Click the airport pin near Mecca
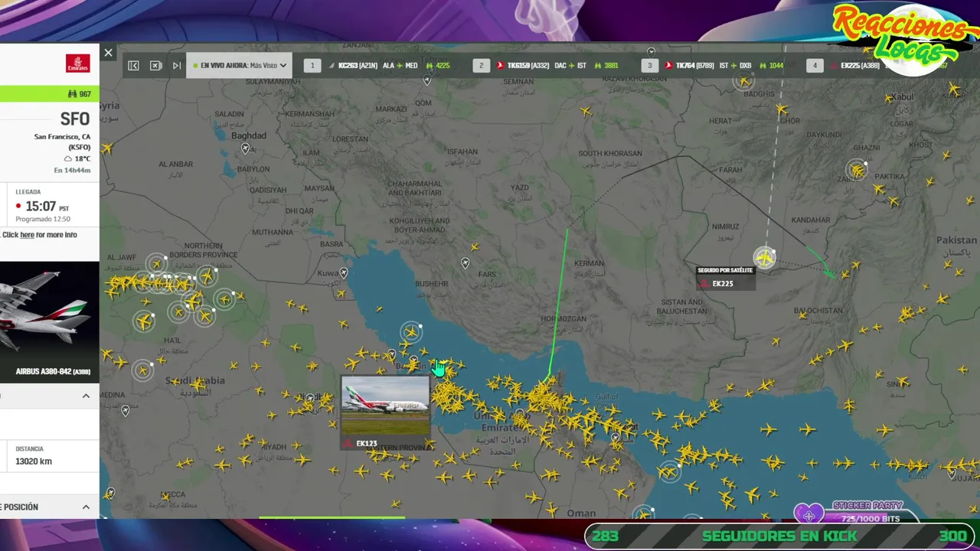Screen dimensions: 980x551 (112, 492)
